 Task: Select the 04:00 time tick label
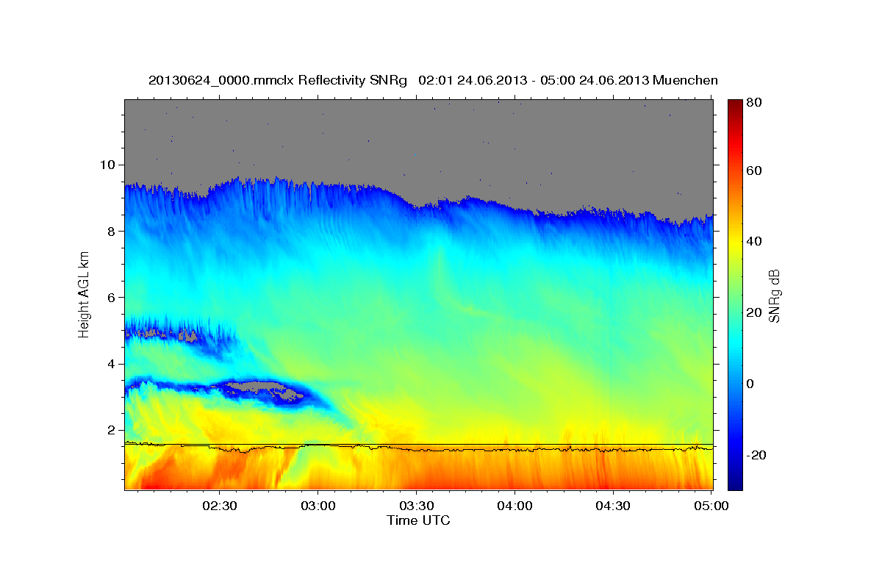tap(514, 506)
